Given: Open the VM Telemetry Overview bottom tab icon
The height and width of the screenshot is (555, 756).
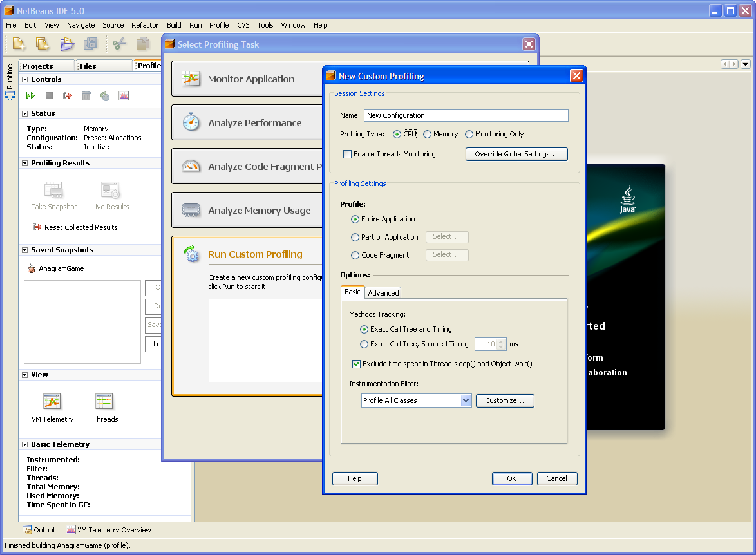Looking at the screenshot, I should [x=71, y=530].
